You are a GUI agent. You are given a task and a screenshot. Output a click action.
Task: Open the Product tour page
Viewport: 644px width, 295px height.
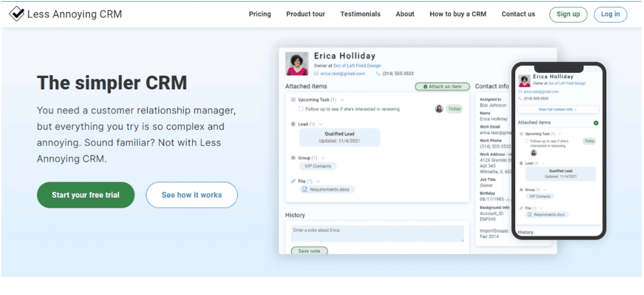pos(305,14)
